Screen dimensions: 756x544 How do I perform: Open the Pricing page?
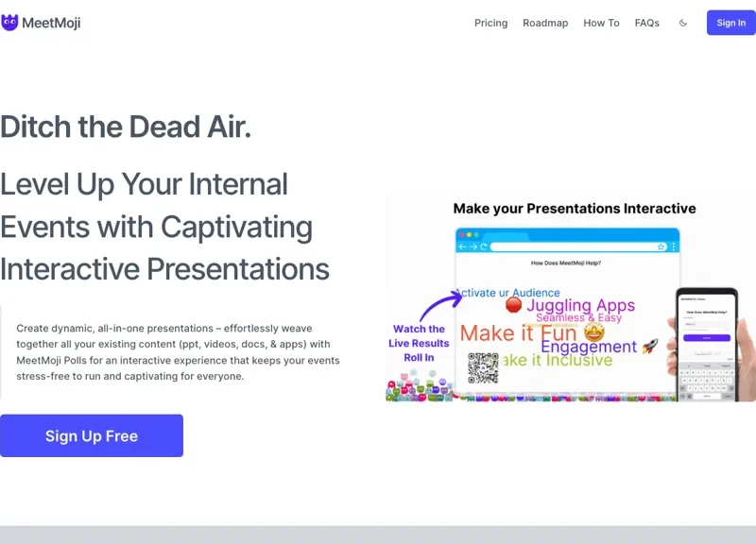click(x=490, y=23)
